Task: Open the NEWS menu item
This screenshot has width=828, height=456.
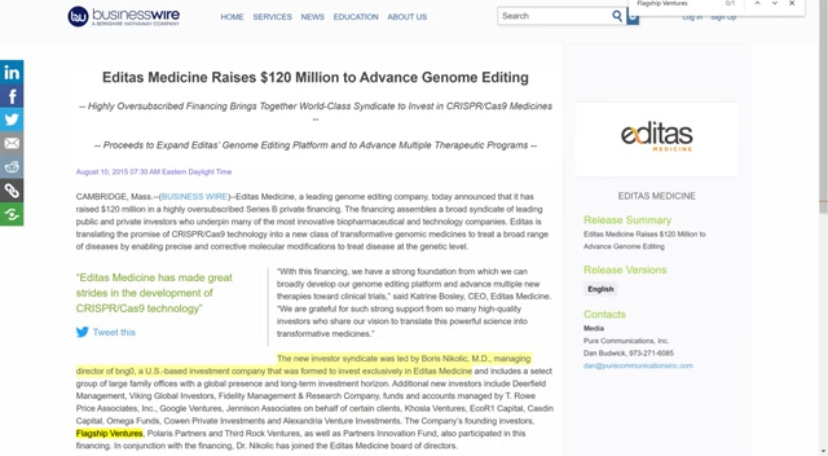Action: [313, 17]
